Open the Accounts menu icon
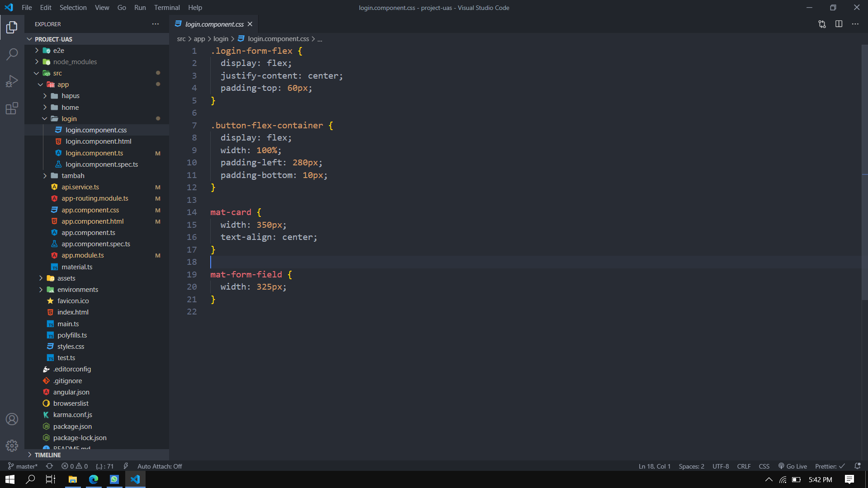 click(x=12, y=419)
